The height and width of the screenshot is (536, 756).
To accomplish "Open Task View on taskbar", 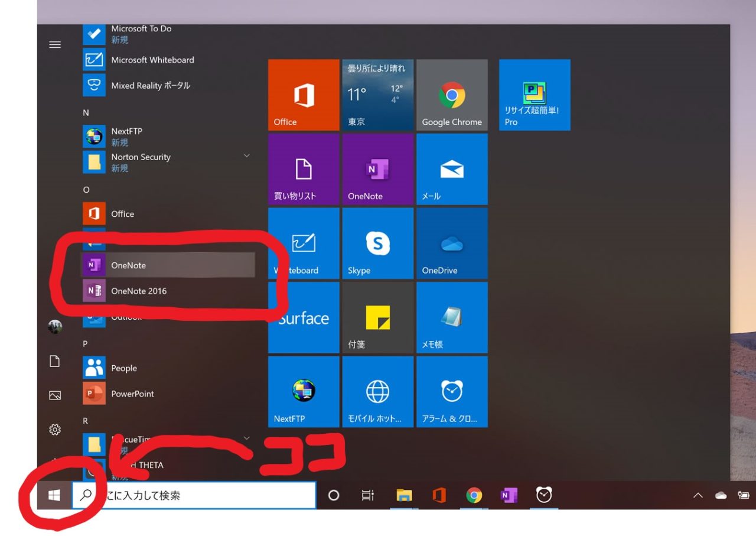I will 368,495.
